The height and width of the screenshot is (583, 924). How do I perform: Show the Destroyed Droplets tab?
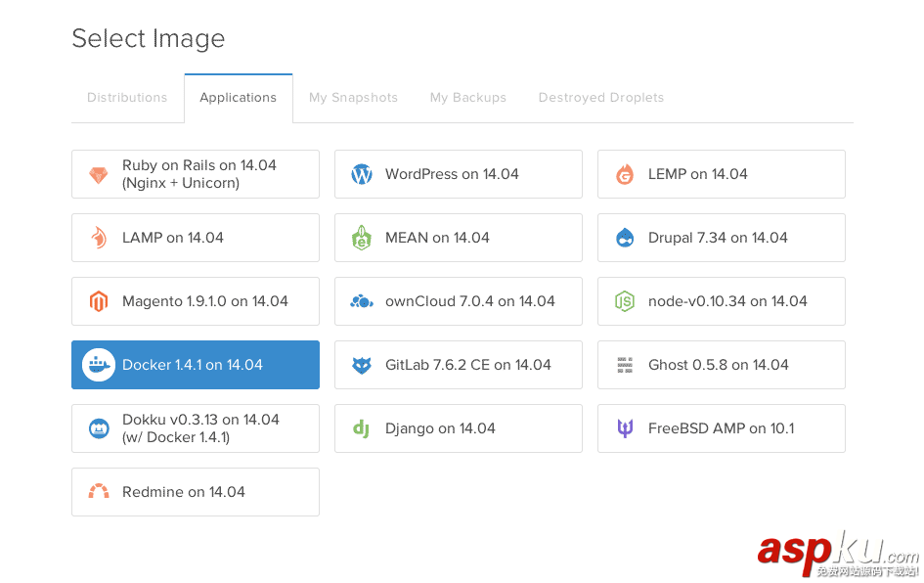coord(601,98)
